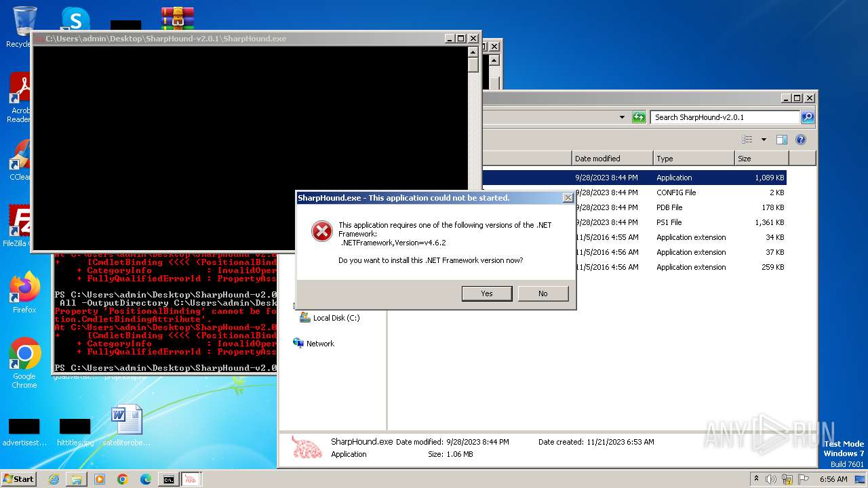Click the SharpHound icon in details pane

click(x=307, y=447)
